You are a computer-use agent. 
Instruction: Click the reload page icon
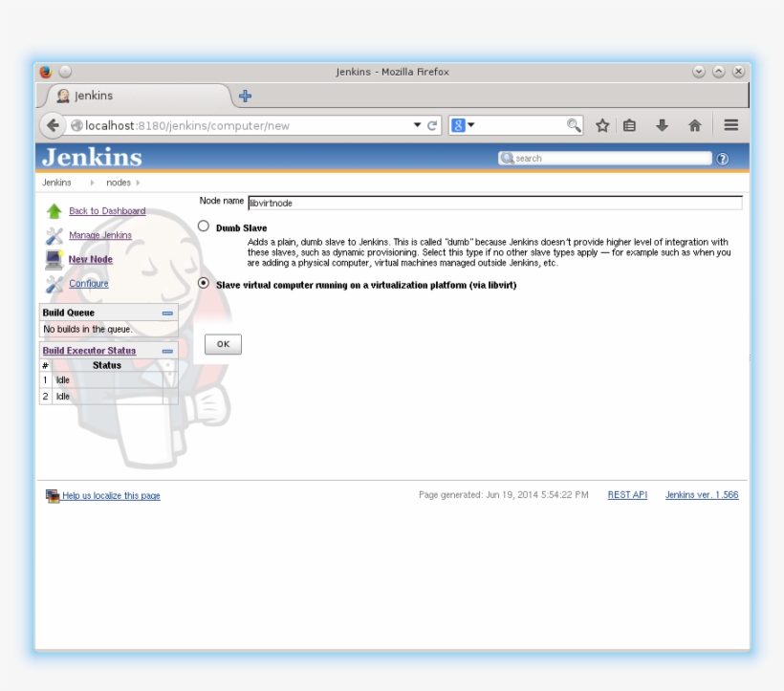coord(432,125)
